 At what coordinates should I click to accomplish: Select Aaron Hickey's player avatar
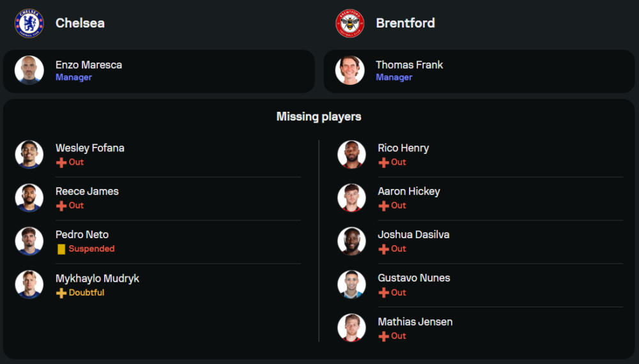351,198
